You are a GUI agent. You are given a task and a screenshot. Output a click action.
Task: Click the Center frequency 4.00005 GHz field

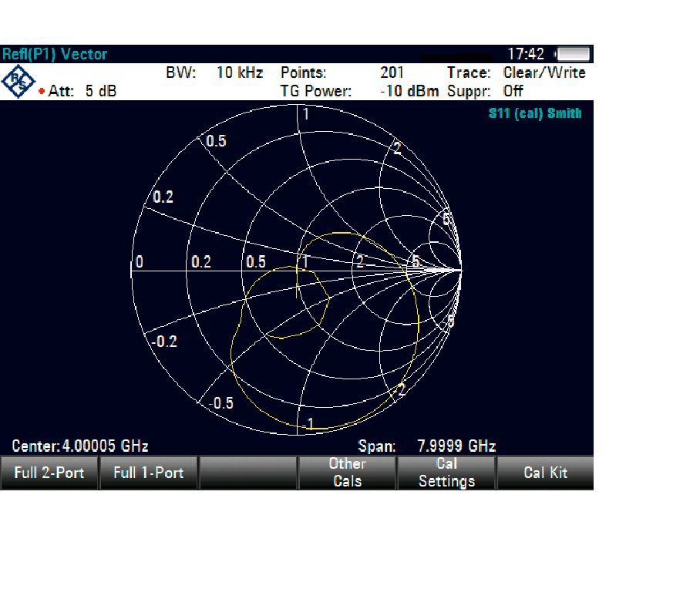coord(80,446)
